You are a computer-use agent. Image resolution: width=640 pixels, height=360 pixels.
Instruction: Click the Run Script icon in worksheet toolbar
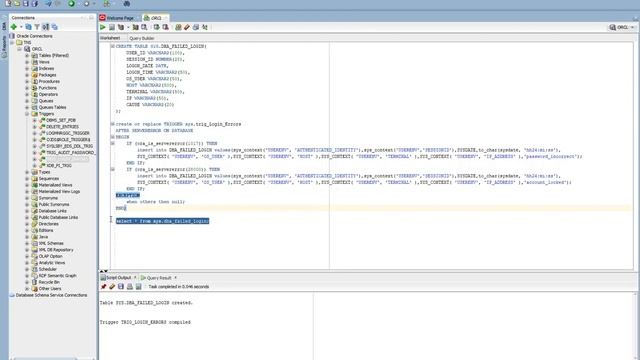pyautogui.click(x=112, y=27)
